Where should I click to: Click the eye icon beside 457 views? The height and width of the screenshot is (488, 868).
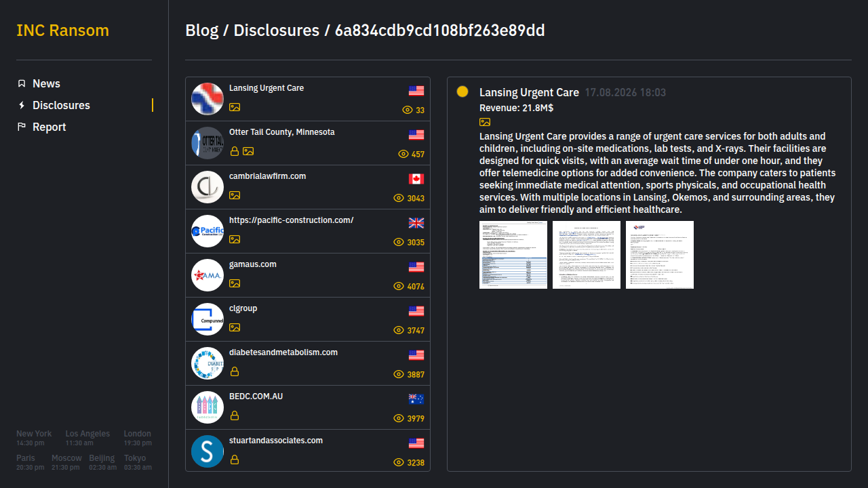tap(403, 154)
